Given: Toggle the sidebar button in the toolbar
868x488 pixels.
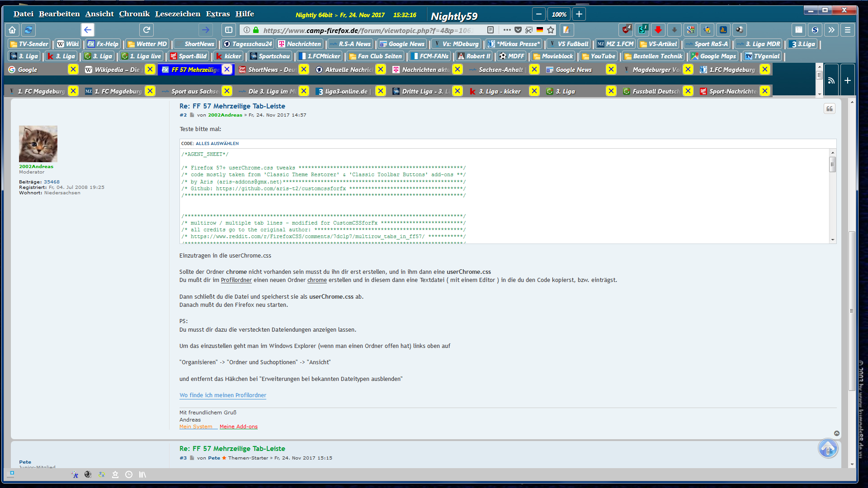Looking at the screenshot, I should (x=229, y=30).
